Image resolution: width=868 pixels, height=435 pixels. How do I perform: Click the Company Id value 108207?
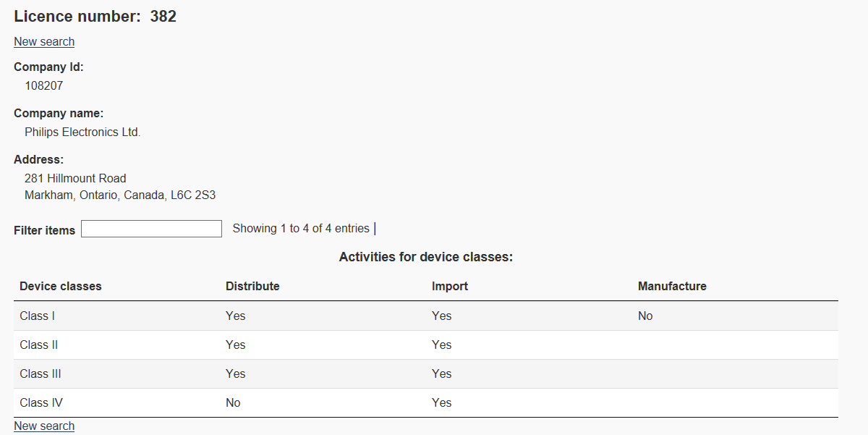pyautogui.click(x=44, y=85)
